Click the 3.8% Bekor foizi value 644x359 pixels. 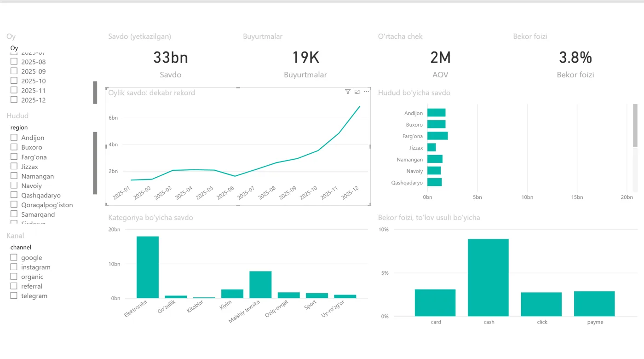(x=575, y=58)
